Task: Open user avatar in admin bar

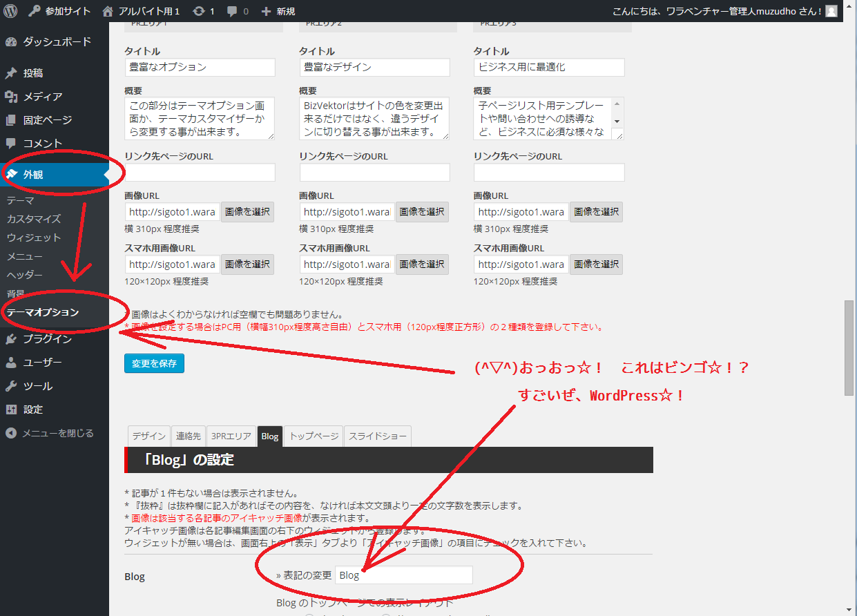Action: [x=831, y=11]
